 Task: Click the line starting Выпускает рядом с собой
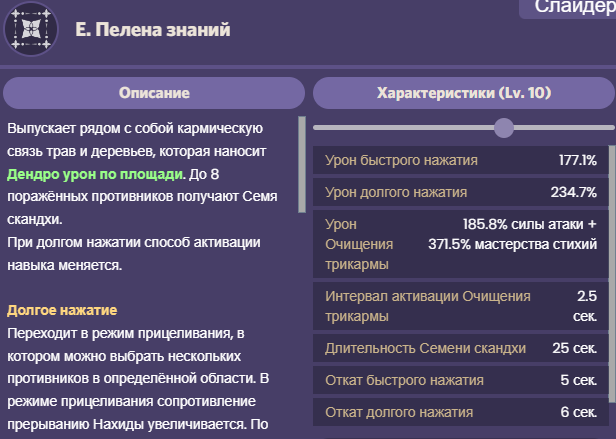coord(135,129)
